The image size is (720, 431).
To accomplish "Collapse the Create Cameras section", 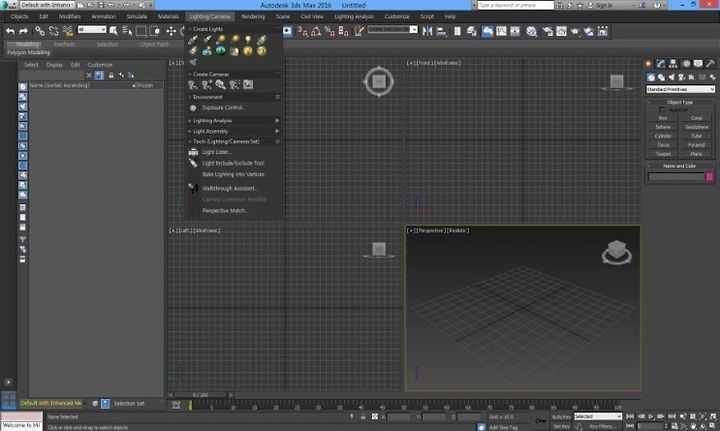I will pyautogui.click(x=190, y=74).
